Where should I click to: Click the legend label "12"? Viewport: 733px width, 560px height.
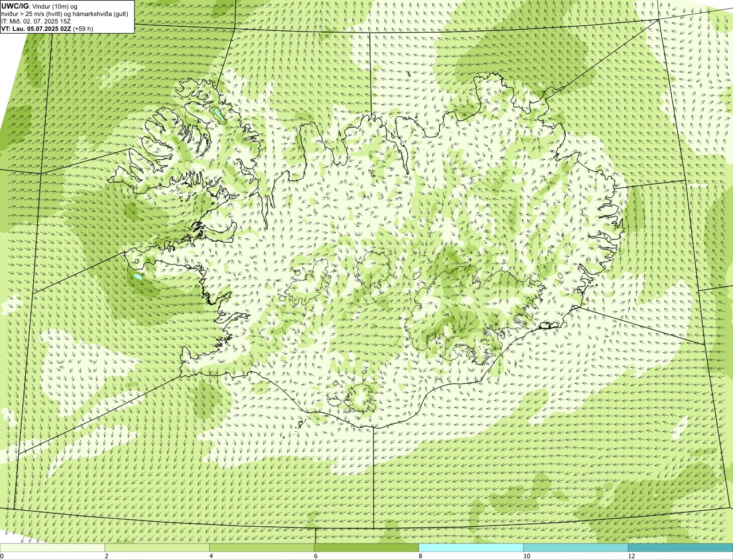(631, 556)
